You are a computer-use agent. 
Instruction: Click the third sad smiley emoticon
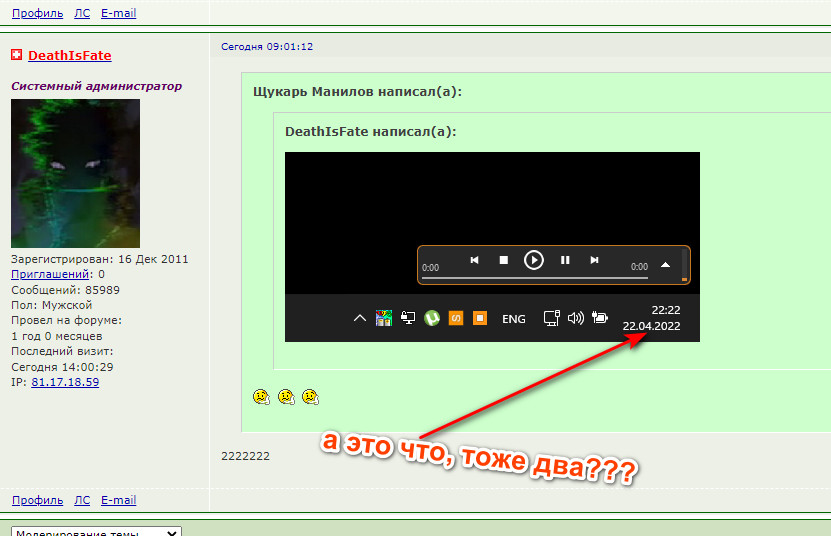(311, 397)
